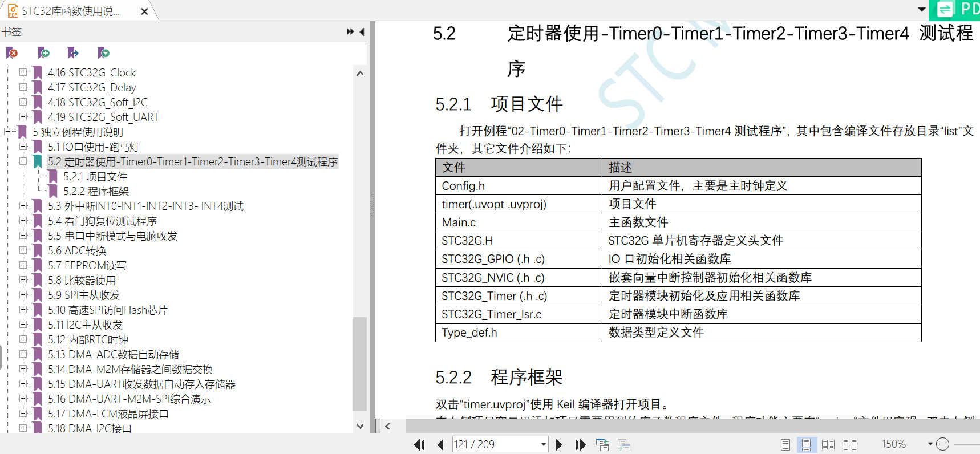Open bookmark 4.18 STC32G_Soft_I2C
The width and height of the screenshot is (980, 454).
click(x=98, y=102)
